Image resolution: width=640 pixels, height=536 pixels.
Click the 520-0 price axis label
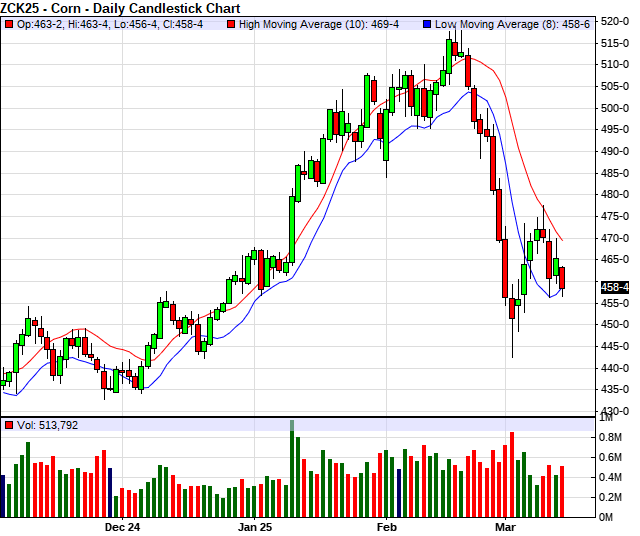614,21
